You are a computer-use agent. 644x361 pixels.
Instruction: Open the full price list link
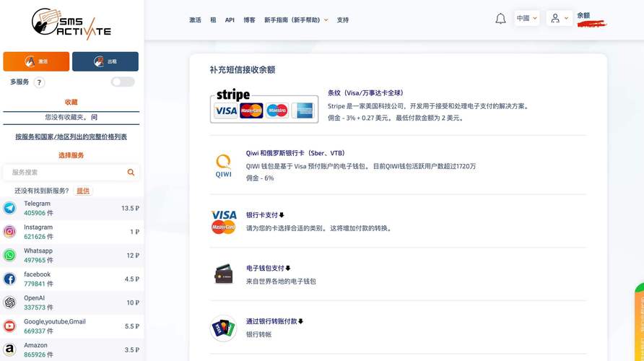(x=71, y=136)
